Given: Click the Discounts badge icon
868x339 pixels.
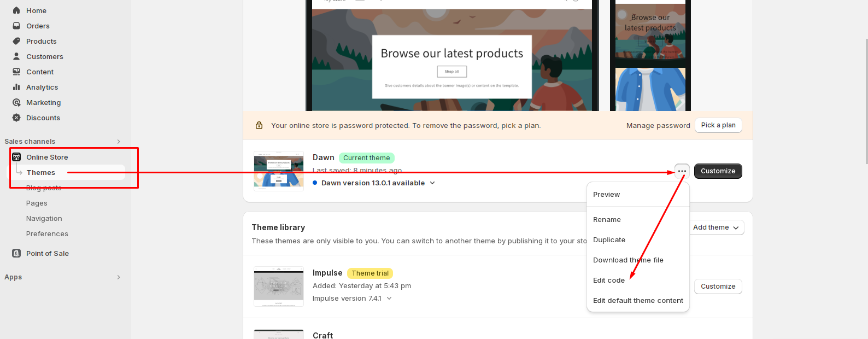Looking at the screenshot, I should click(16, 118).
